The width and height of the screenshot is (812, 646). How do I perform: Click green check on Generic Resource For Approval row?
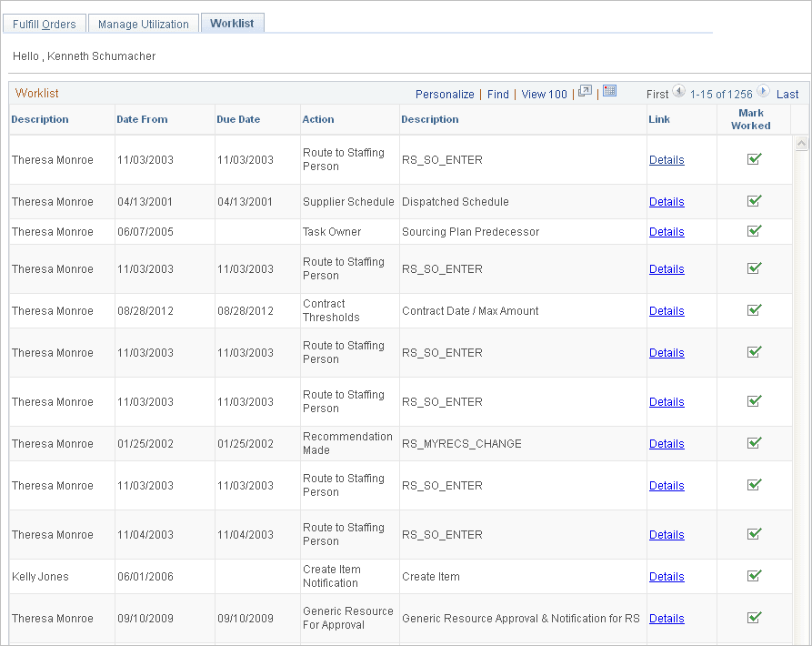(x=753, y=618)
